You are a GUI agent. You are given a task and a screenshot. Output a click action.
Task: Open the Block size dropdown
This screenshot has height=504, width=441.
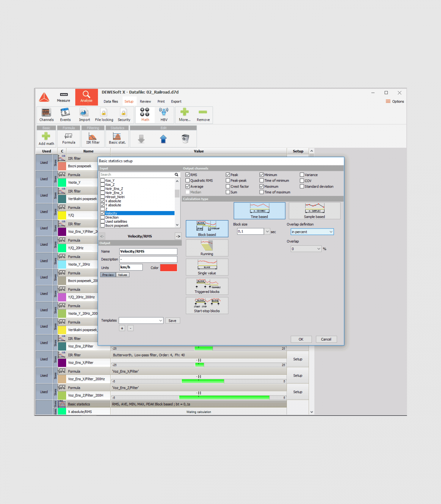pyautogui.click(x=267, y=231)
